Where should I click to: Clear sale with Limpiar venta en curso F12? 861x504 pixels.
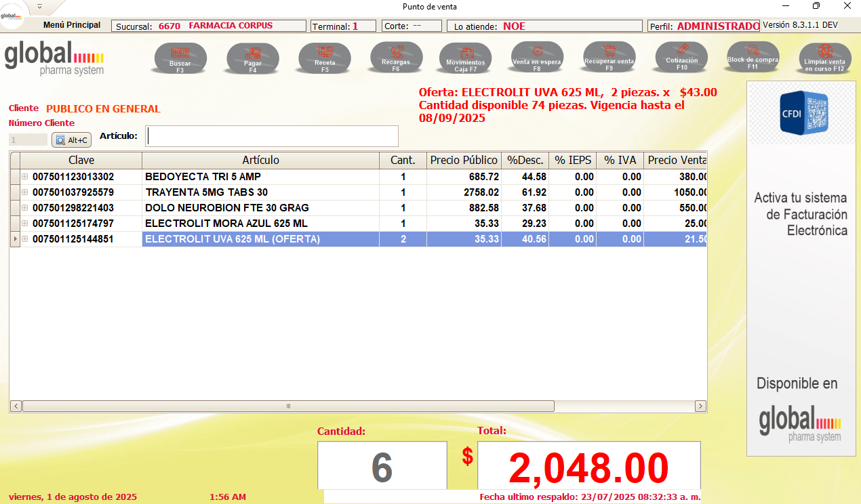click(824, 58)
